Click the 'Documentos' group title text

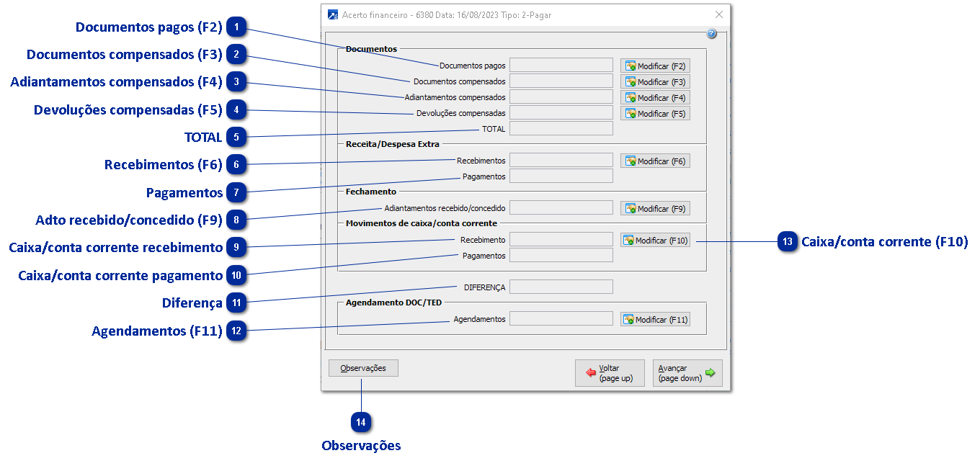coord(371,49)
